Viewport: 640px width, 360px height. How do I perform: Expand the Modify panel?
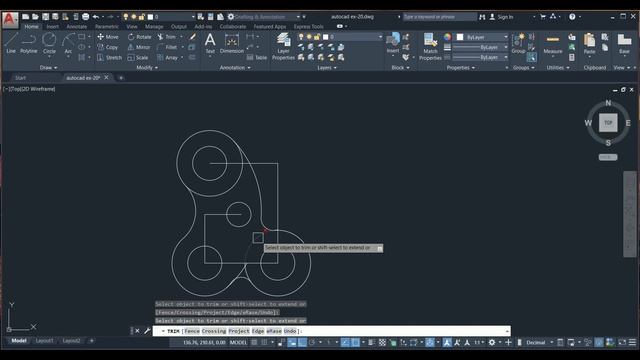click(x=147, y=68)
